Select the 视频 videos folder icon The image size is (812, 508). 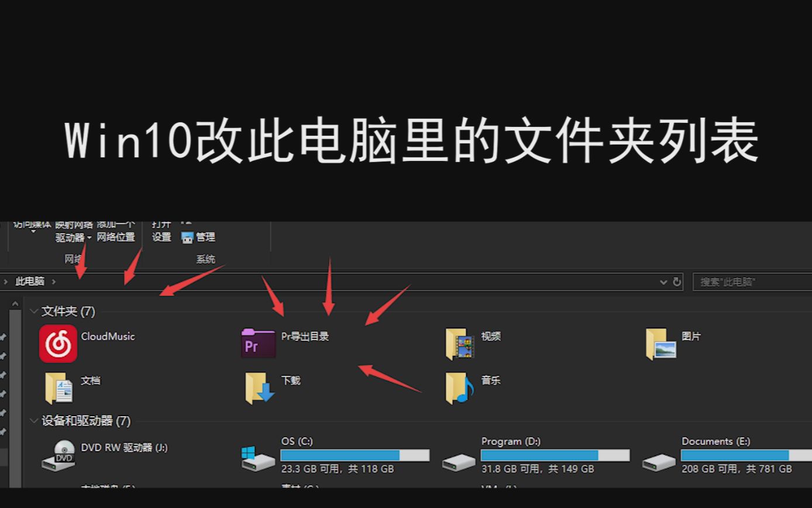tap(459, 344)
